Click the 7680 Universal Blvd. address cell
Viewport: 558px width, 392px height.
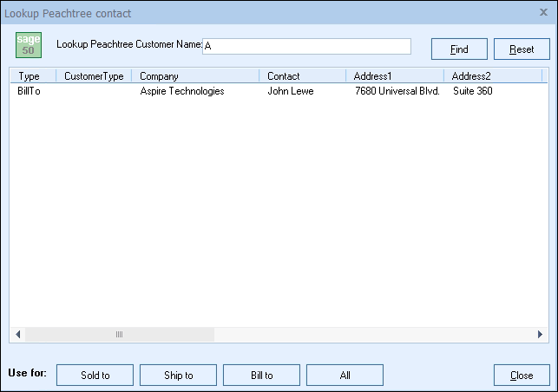pos(397,91)
